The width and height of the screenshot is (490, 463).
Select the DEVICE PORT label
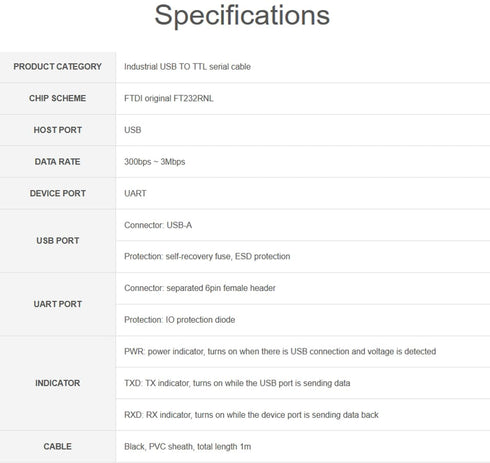(x=58, y=193)
